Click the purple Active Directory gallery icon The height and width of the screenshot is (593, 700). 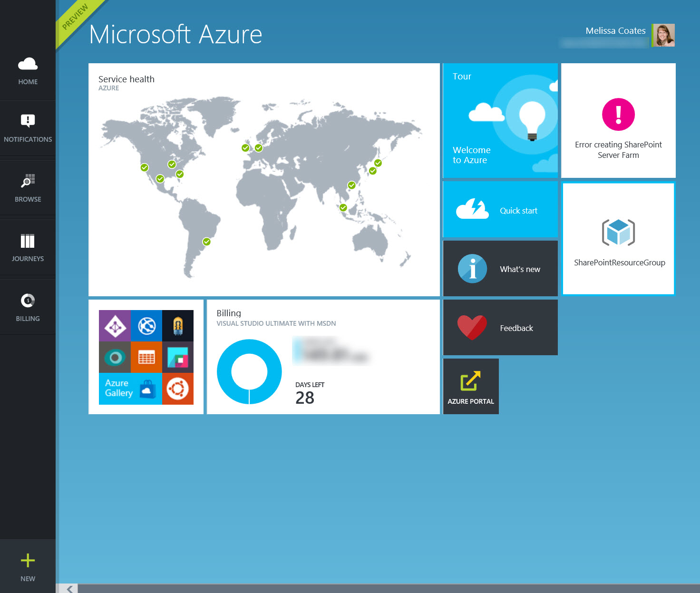[x=115, y=326]
